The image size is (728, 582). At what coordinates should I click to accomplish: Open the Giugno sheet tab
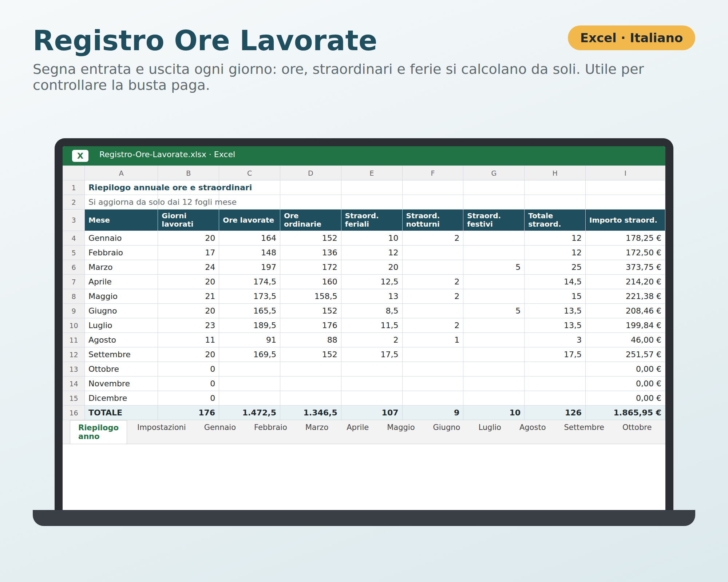[x=446, y=427]
